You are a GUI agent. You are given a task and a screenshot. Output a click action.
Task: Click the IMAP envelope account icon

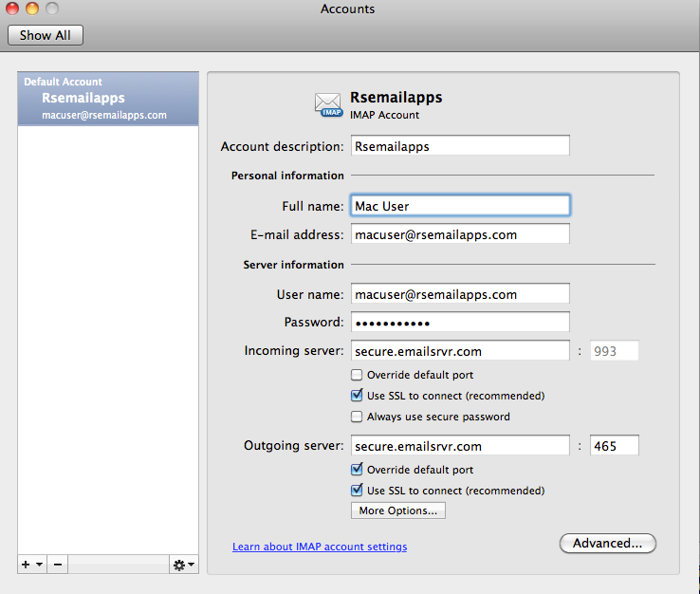click(328, 105)
